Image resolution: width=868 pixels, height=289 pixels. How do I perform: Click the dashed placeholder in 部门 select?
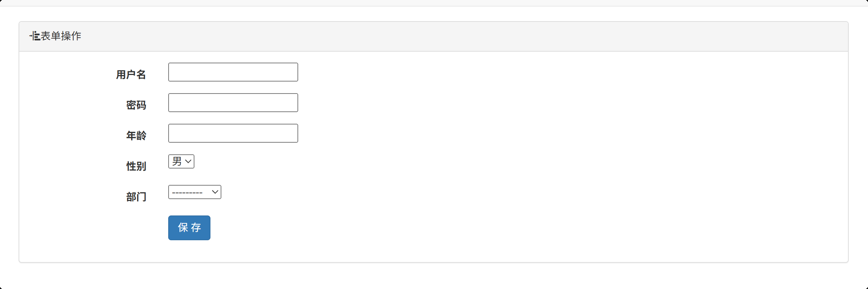point(187,192)
